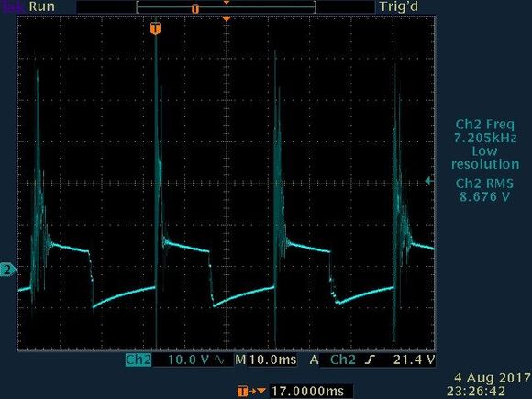532x399 pixels.
Task: Click the Ch2 RMS measurement label
Action: [x=484, y=183]
